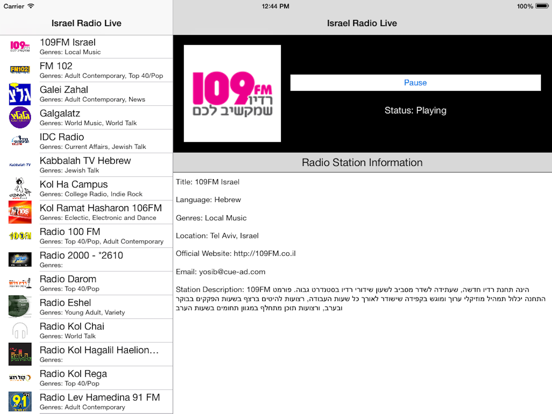Tap genres World Music, World Talk

88,123
